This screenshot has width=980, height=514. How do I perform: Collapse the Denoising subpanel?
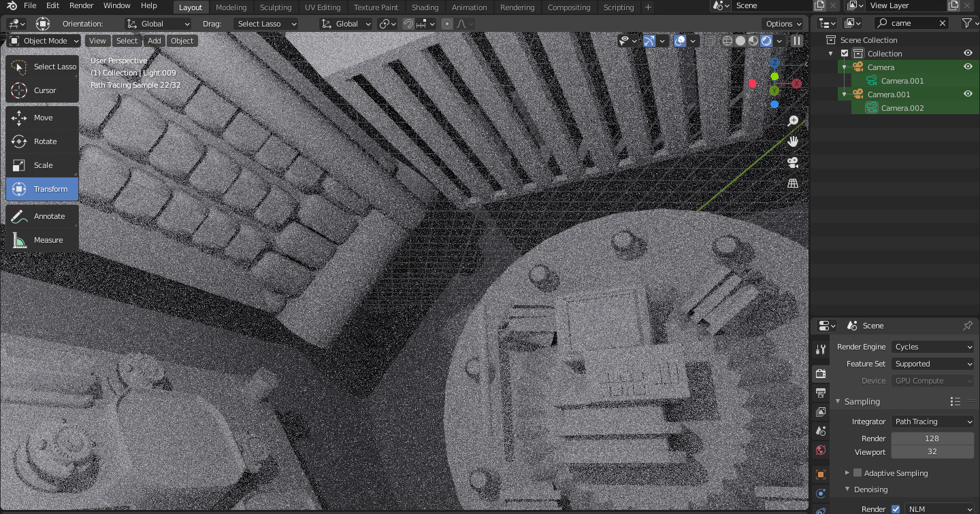pos(848,490)
